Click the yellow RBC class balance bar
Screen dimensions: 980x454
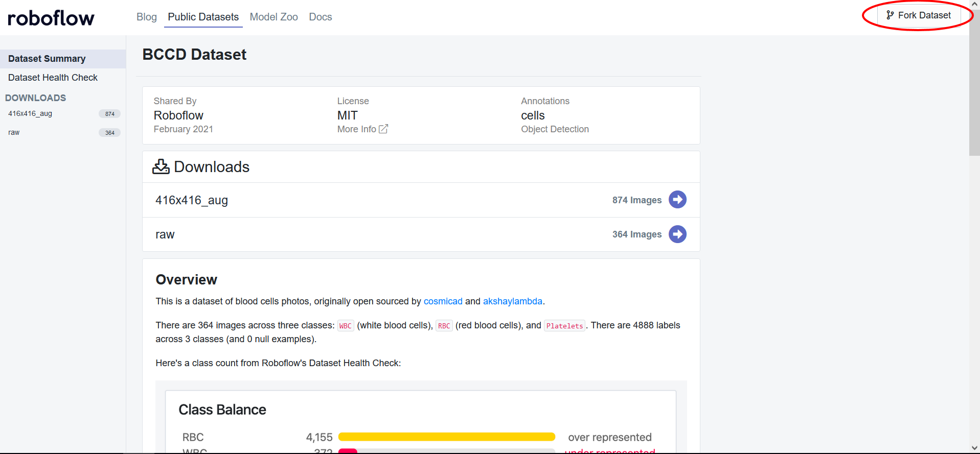[447, 437]
